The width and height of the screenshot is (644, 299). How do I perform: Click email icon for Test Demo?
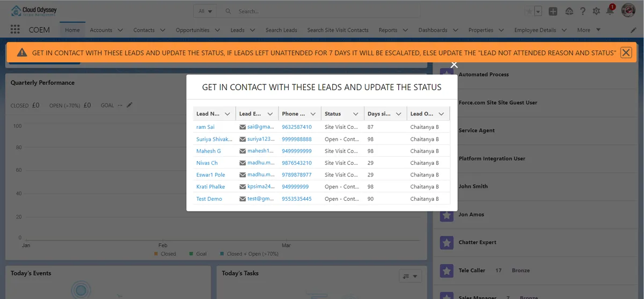pos(243,199)
